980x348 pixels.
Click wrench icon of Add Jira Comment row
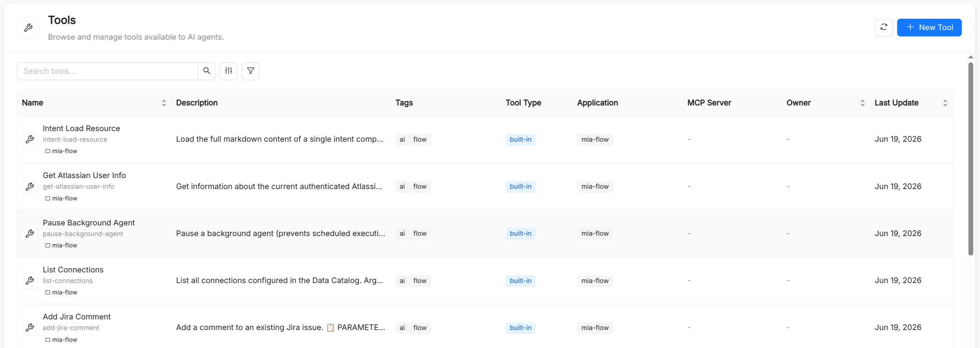pos(30,327)
